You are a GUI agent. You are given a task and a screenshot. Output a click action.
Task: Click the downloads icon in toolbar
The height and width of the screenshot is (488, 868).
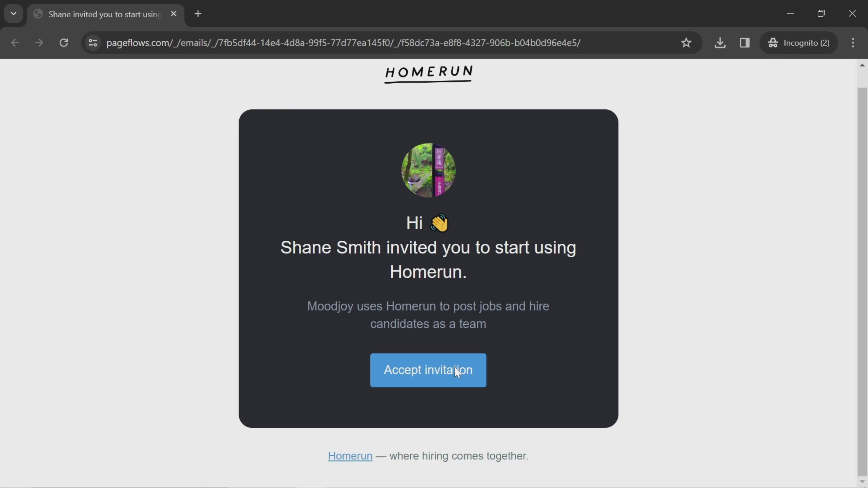[721, 42]
